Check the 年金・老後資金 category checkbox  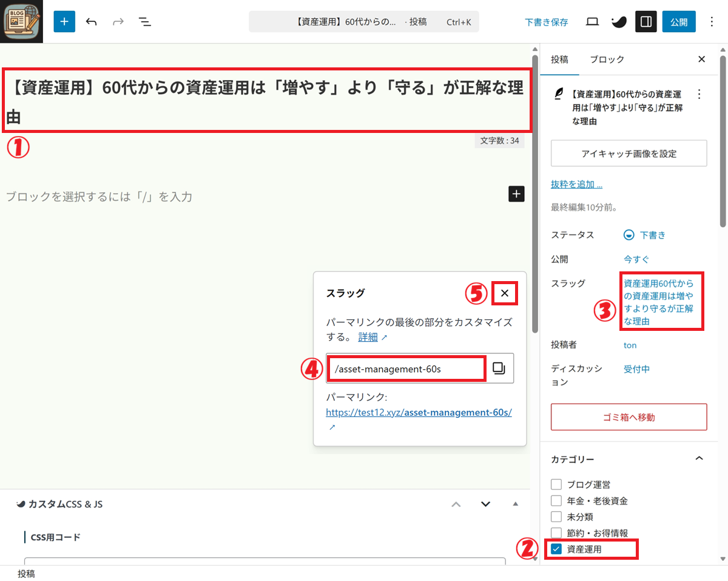tap(556, 501)
